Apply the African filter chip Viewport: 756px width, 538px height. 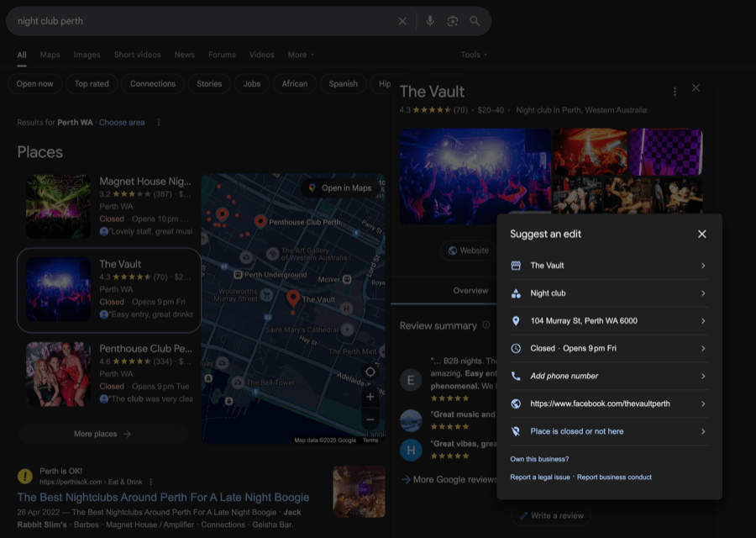point(295,84)
